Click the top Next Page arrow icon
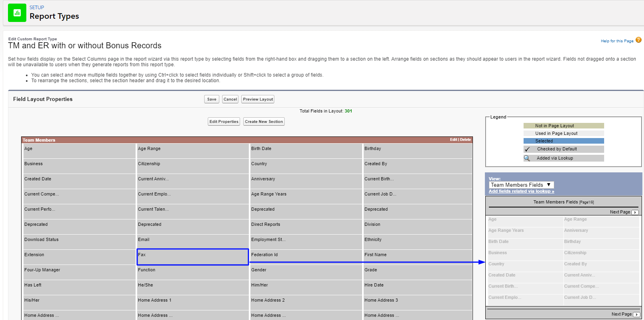644x320 pixels. pos(635,212)
